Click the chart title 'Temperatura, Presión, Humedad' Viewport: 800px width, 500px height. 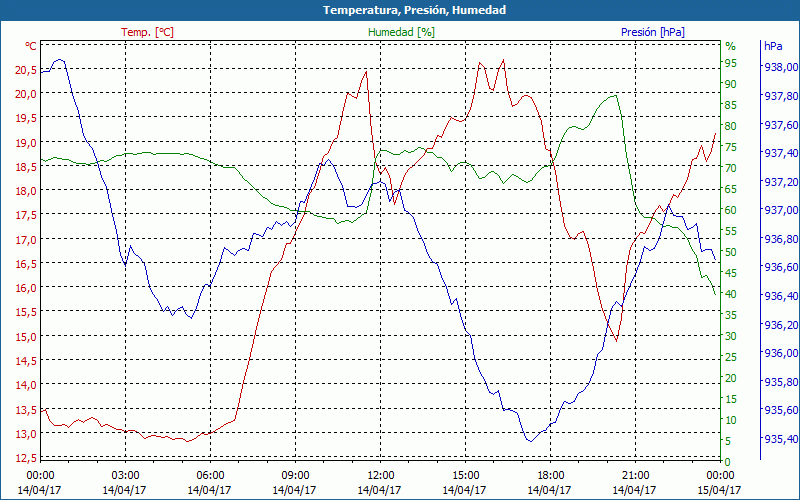pos(414,10)
